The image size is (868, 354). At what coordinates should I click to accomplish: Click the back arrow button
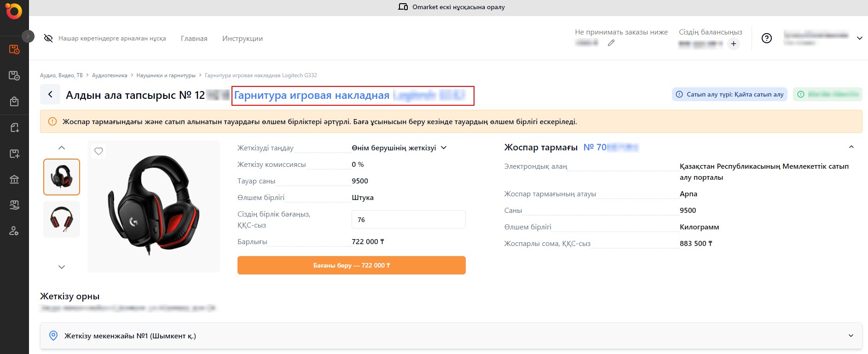pos(50,94)
